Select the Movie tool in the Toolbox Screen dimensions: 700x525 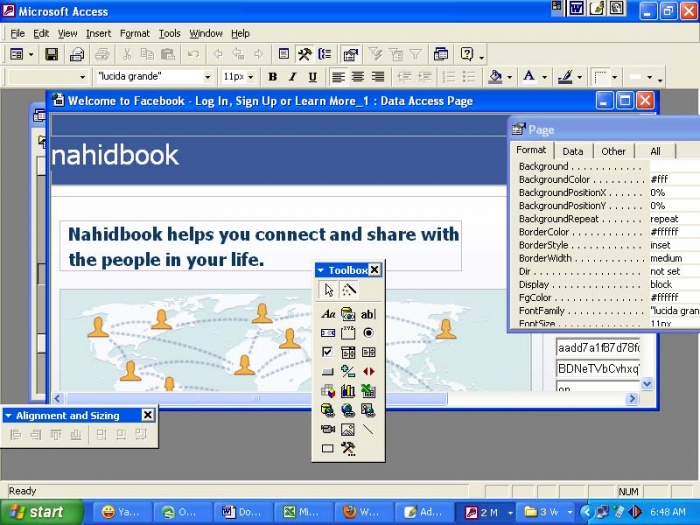coord(328,429)
